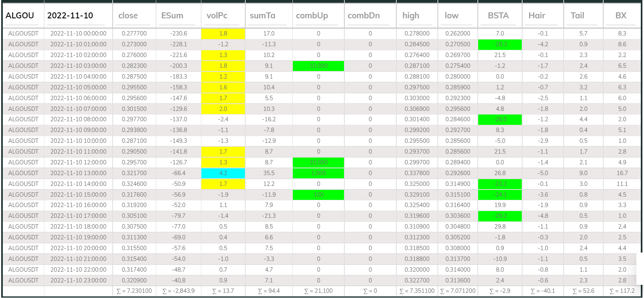Click the Tail column header
Image resolution: width=644 pixels, height=298 pixels.
point(577,16)
